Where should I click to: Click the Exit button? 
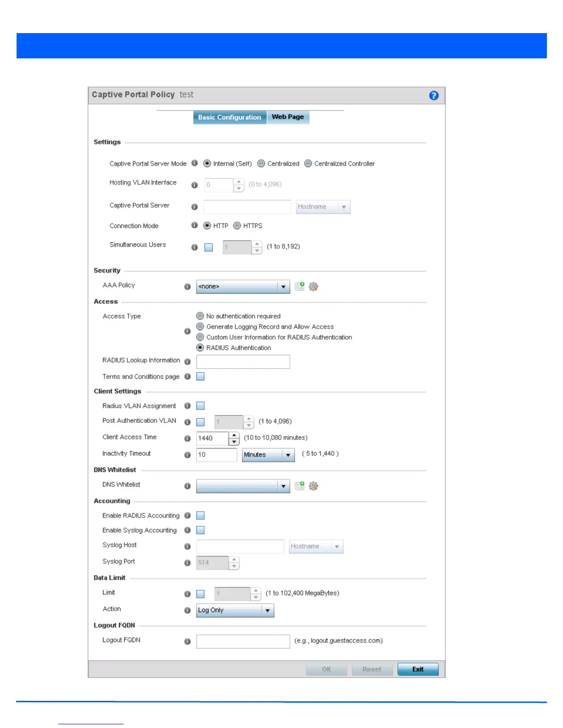point(418,669)
